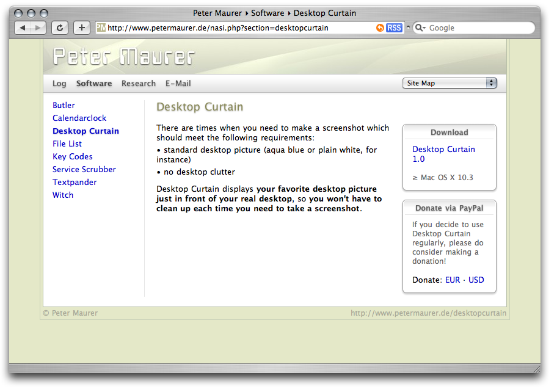Click the add bookmark plus button

tap(82, 27)
